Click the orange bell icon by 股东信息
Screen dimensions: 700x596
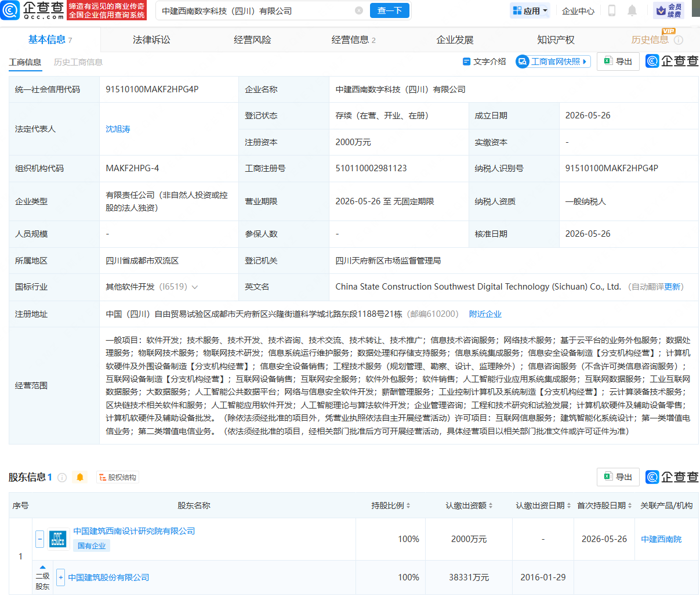(80, 477)
